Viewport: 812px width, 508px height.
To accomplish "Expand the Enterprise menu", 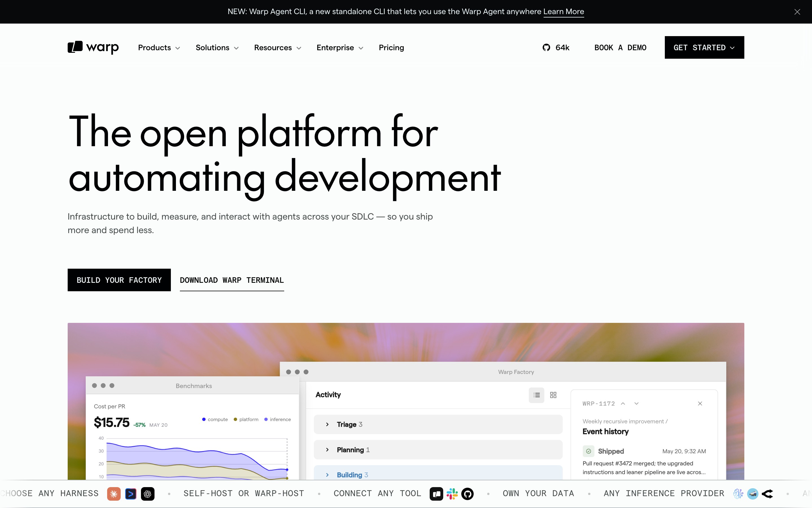I will [x=340, y=48].
